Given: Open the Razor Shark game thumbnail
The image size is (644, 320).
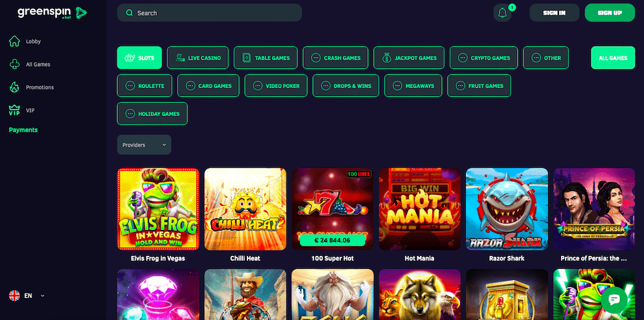Looking at the screenshot, I should point(507,209).
